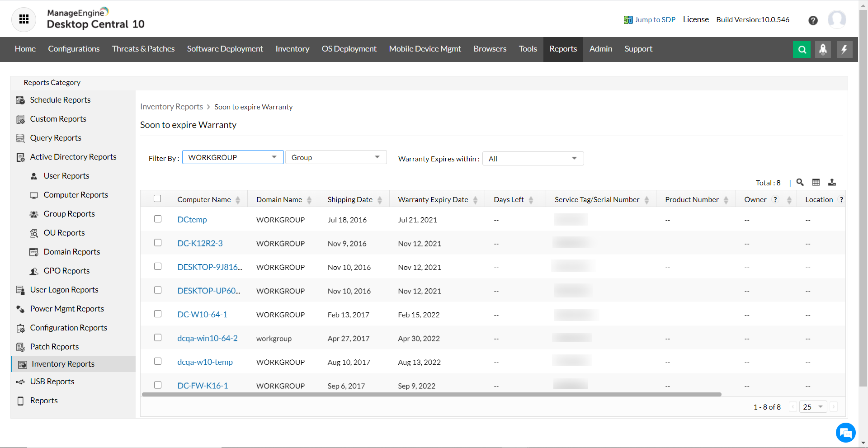Click the table search magnifier icon
This screenshot has width=868, height=448.
click(800, 182)
